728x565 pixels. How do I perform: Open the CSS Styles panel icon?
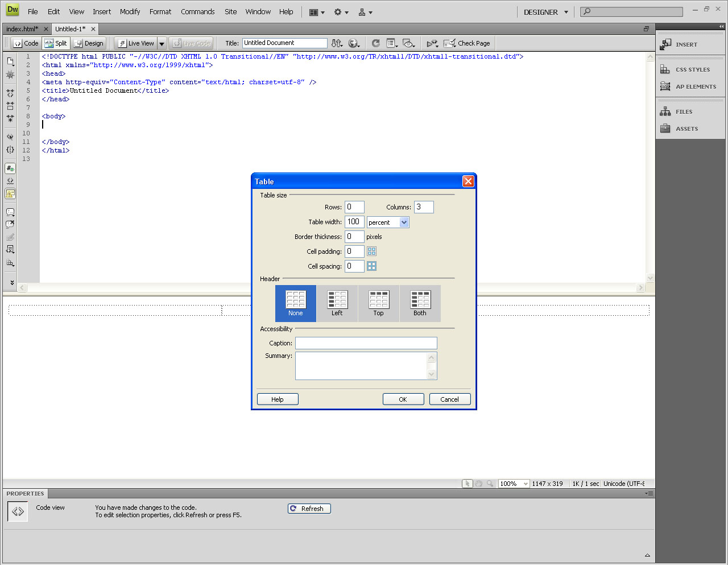pos(665,69)
